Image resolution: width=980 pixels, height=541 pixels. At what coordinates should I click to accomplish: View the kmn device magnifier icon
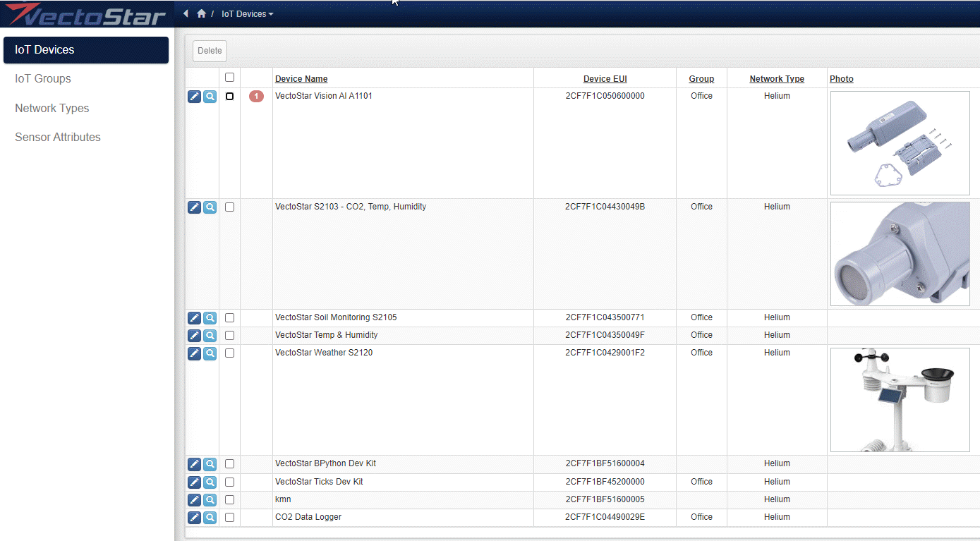(210, 500)
